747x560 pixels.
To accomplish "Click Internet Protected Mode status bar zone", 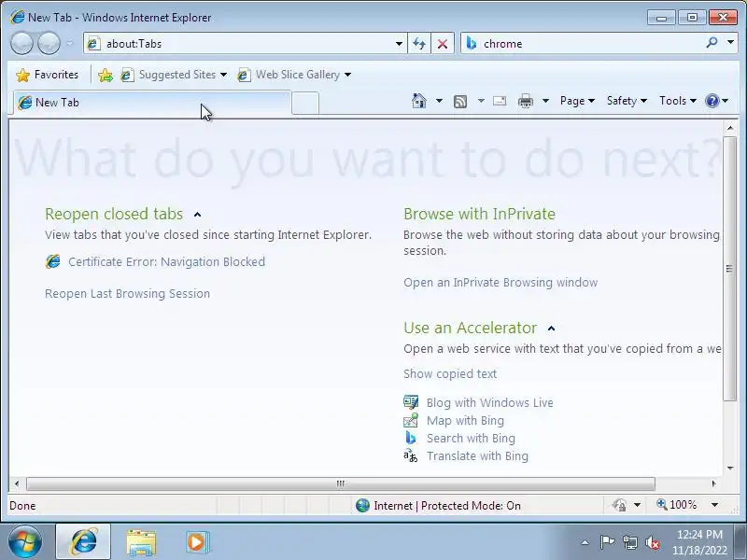I will pyautogui.click(x=438, y=505).
